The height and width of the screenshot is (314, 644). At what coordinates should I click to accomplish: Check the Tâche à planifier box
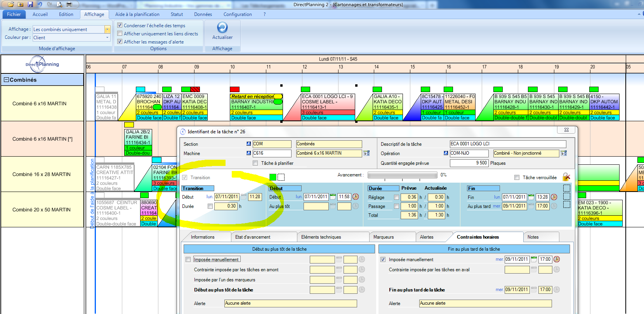coord(255,163)
